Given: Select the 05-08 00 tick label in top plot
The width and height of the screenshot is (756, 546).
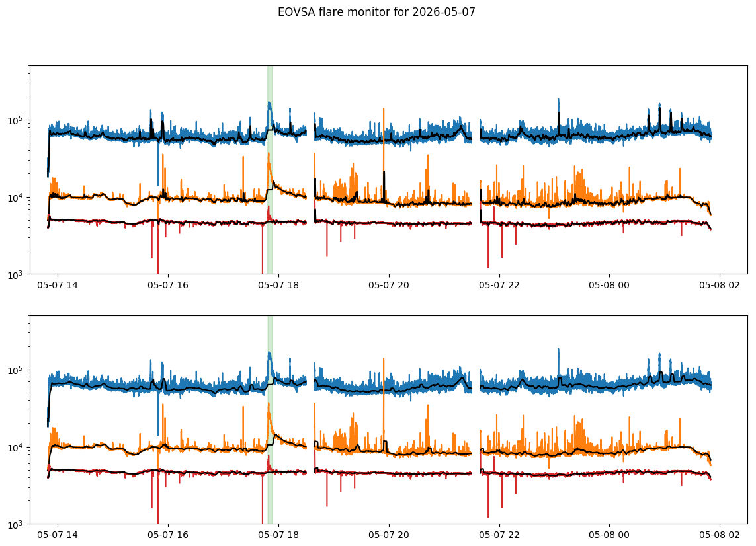Looking at the screenshot, I should [x=609, y=285].
